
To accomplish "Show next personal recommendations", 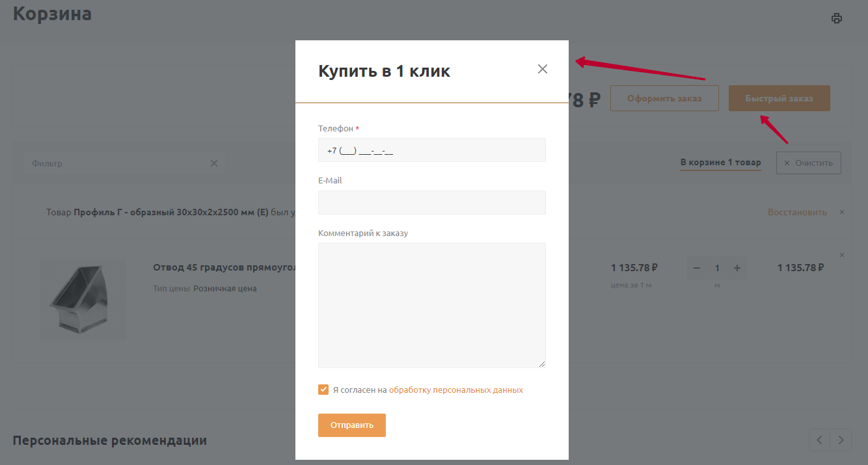I will pyautogui.click(x=841, y=440).
